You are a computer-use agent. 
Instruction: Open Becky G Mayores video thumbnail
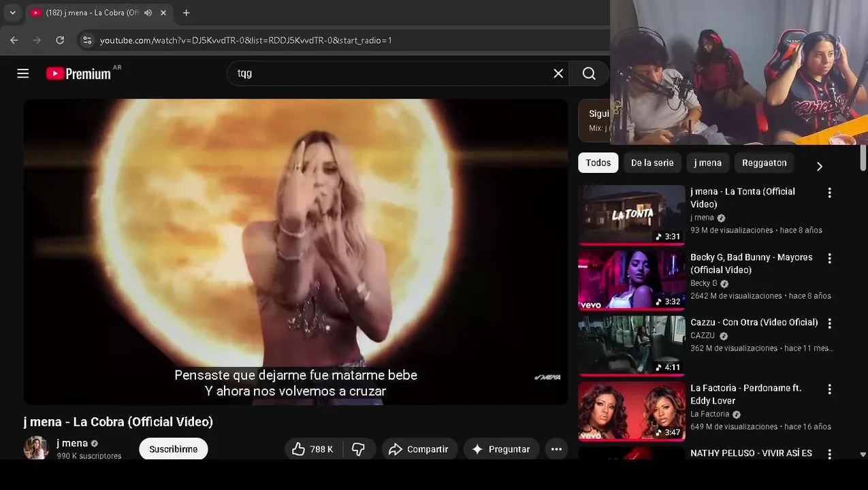coord(632,280)
